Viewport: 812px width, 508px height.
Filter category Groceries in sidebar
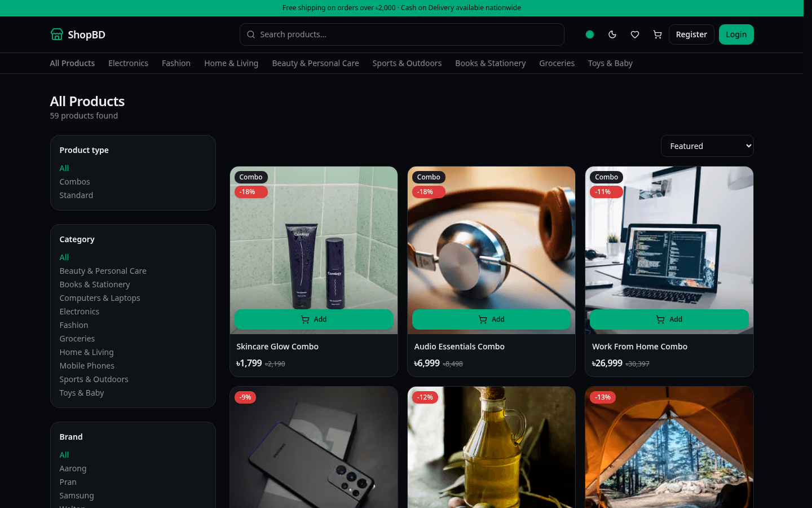tap(77, 339)
